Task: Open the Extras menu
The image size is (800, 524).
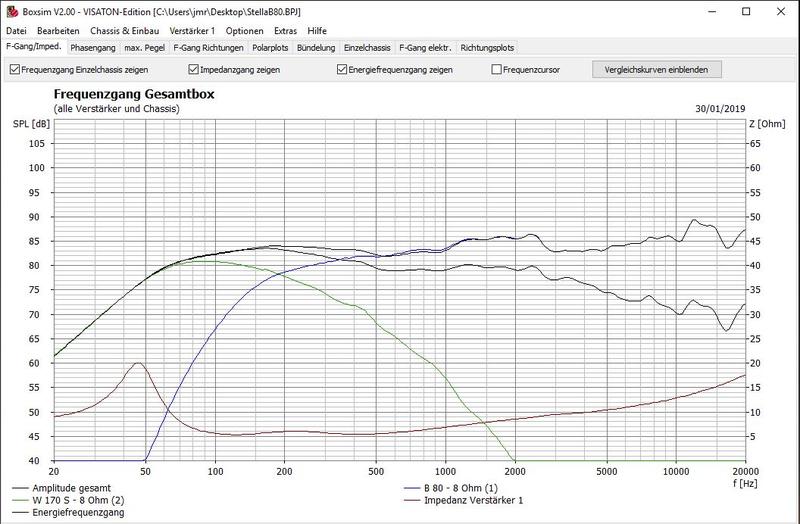Action: [x=285, y=31]
